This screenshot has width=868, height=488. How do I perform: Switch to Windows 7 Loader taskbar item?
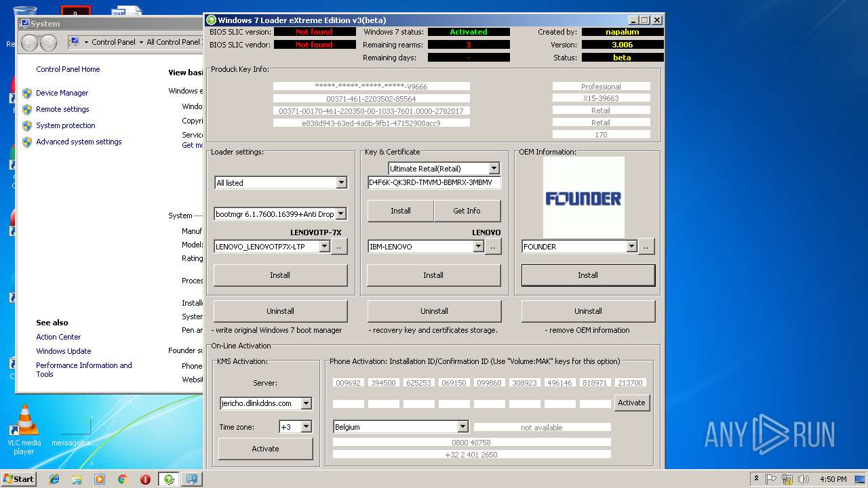pos(169,479)
